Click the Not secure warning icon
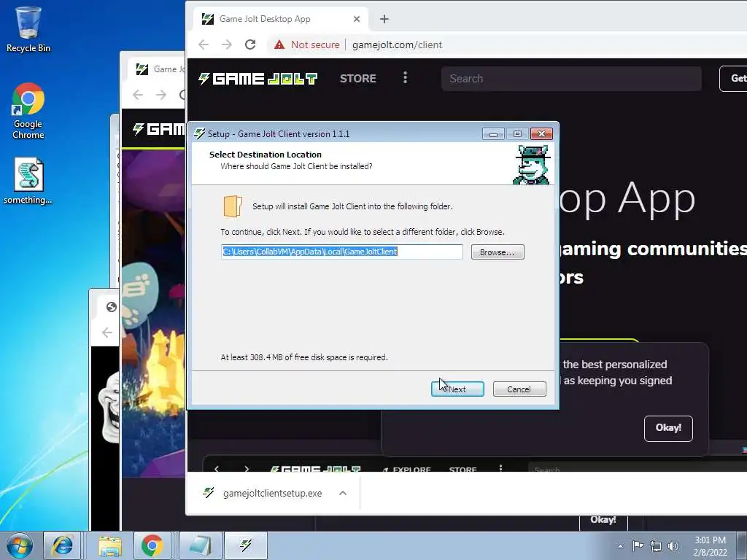The image size is (747, 560). click(279, 44)
